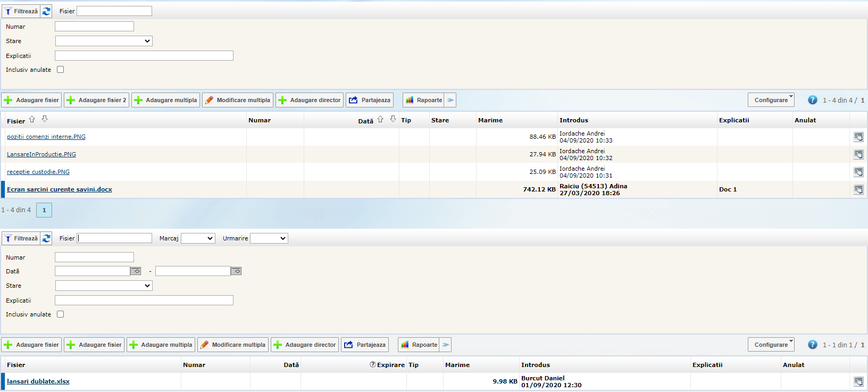
Task: Open details icon for pozitii_comenzi_interne.PNG row
Action: point(858,137)
